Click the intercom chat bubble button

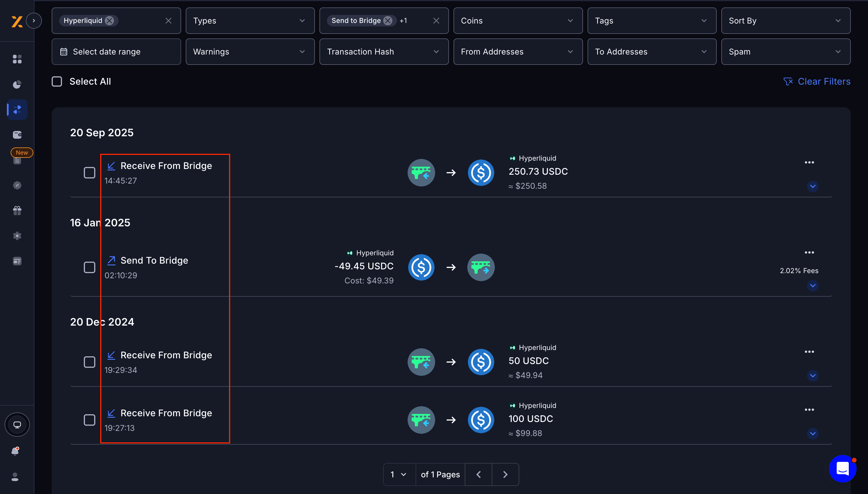[842, 468]
